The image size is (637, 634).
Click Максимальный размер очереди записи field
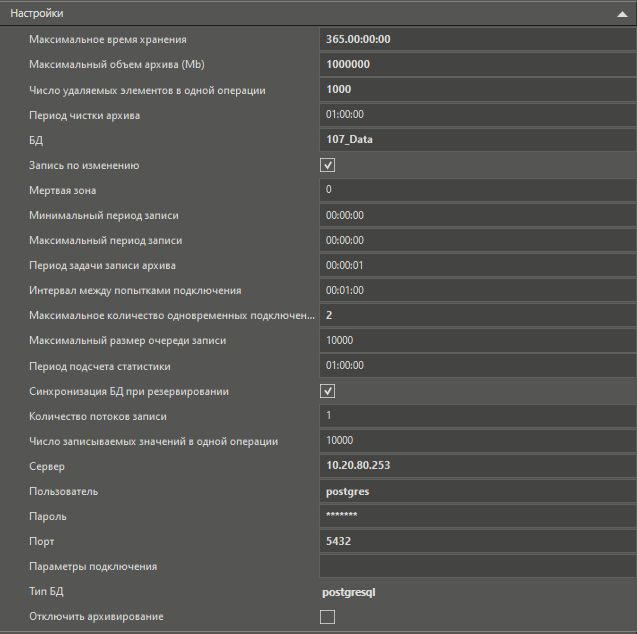pyautogui.click(x=476, y=341)
